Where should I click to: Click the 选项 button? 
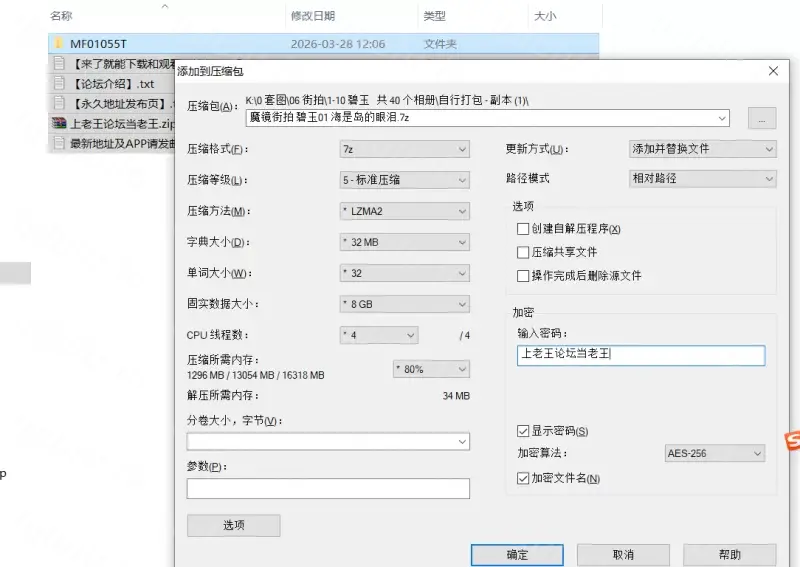234,525
